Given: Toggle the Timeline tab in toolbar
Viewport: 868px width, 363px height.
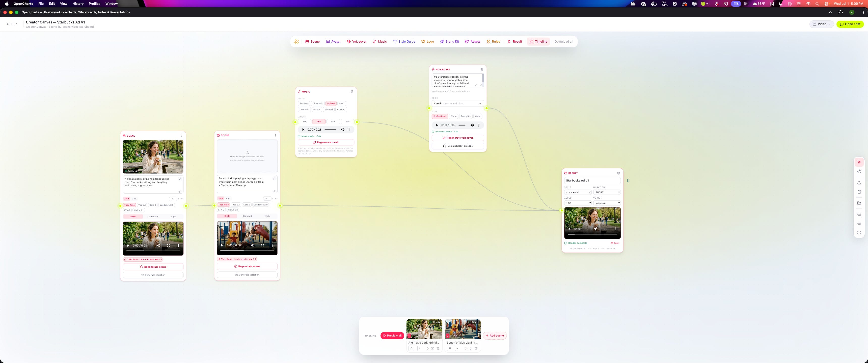Looking at the screenshot, I should (x=538, y=42).
